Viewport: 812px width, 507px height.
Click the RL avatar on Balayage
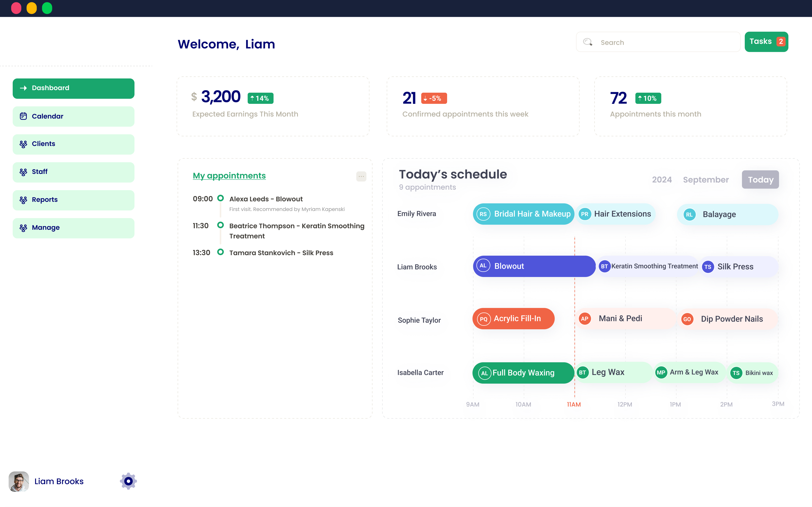(x=689, y=215)
